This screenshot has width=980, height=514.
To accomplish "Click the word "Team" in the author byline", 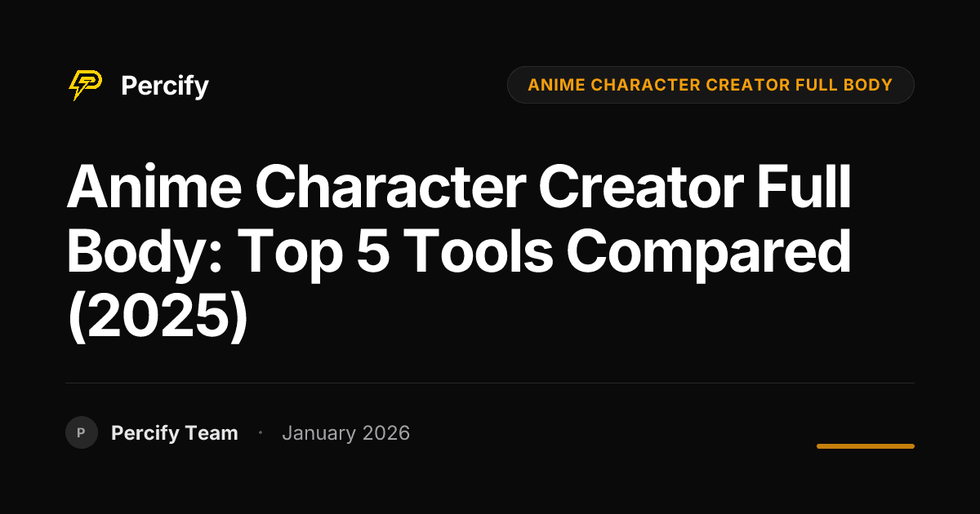I will pos(212,433).
